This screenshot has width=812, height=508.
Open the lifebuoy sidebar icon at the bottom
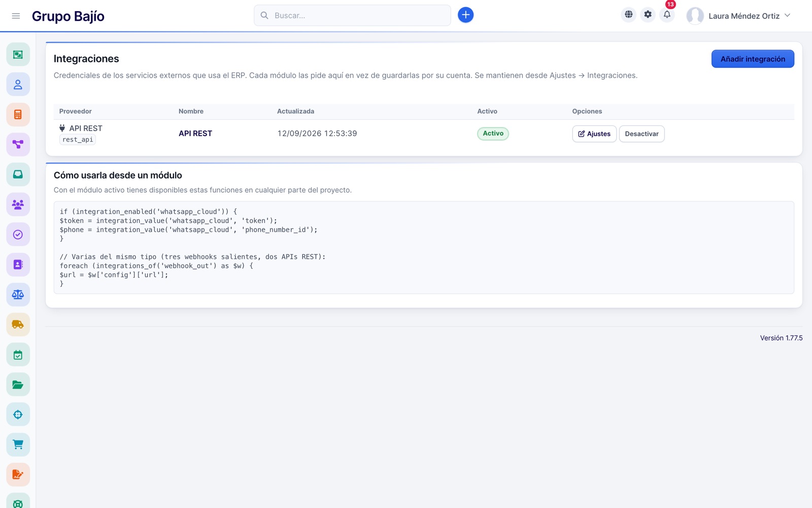click(18, 501)
